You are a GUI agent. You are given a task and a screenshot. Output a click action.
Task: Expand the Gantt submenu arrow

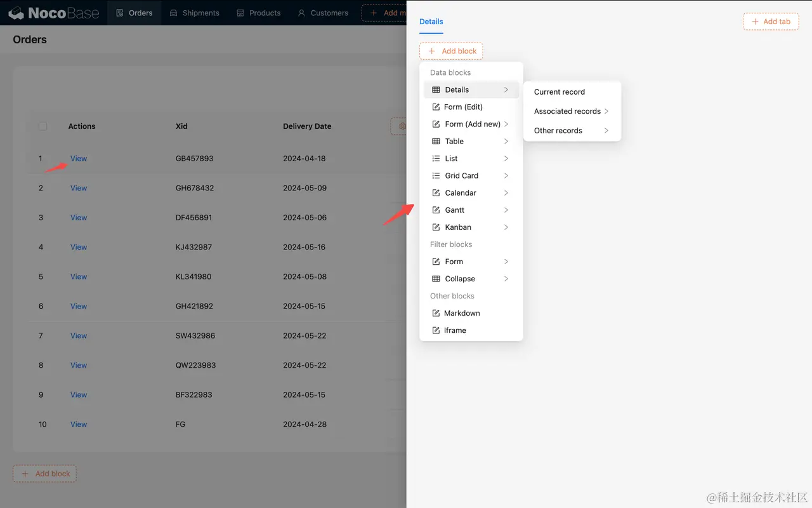pyautogui.click(x=506, y=210)
